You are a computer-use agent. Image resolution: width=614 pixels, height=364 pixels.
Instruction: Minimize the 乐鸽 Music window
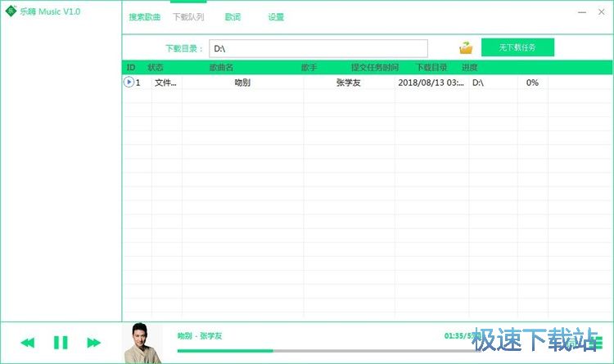(x=582, y=12)
